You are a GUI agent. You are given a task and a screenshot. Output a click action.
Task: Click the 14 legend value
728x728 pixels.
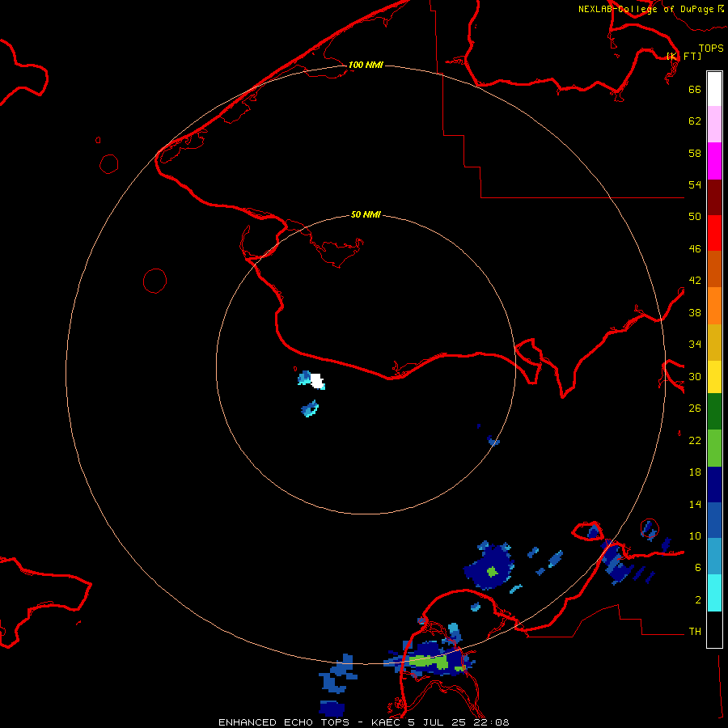pos(695,504)
